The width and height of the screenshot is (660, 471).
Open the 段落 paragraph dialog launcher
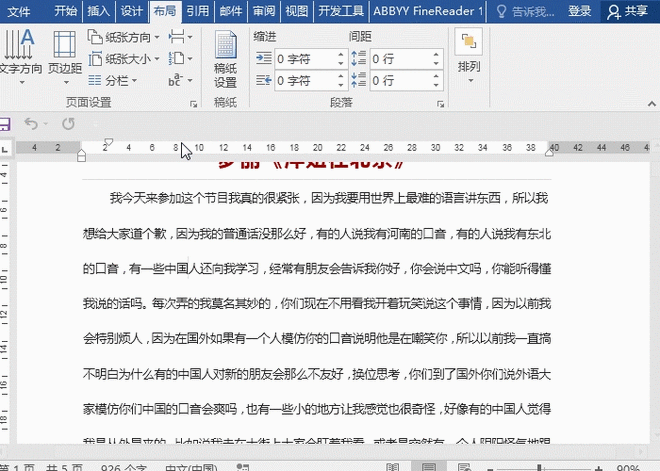tap(441, 104)
